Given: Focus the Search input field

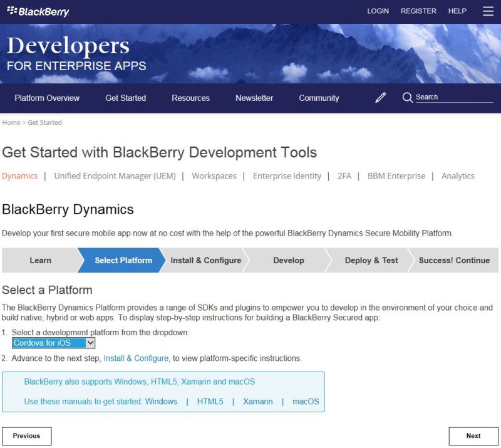Looking at the screenshot, I should pos(455,97).
